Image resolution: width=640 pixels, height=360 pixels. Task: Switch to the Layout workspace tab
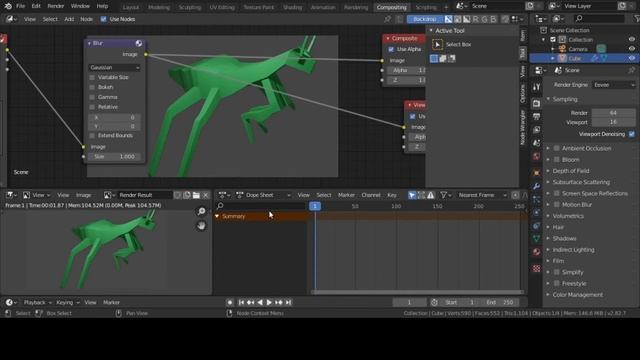(131, 7)
